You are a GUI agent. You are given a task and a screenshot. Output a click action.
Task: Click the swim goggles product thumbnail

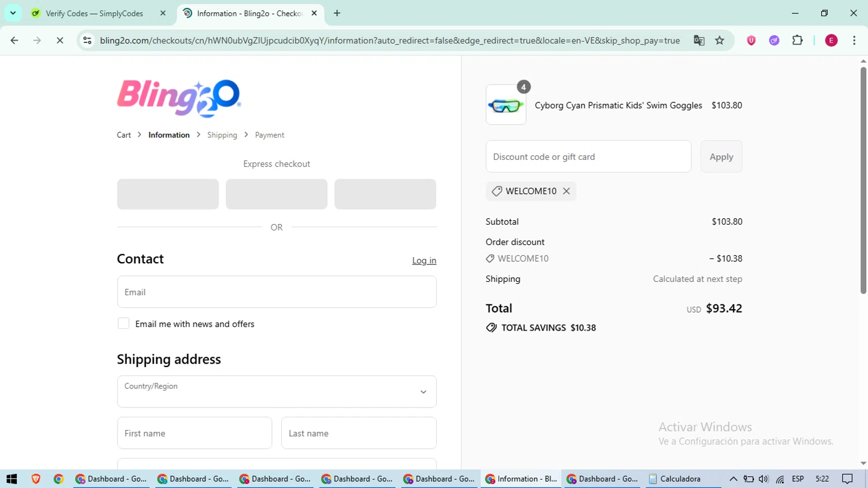506,105
